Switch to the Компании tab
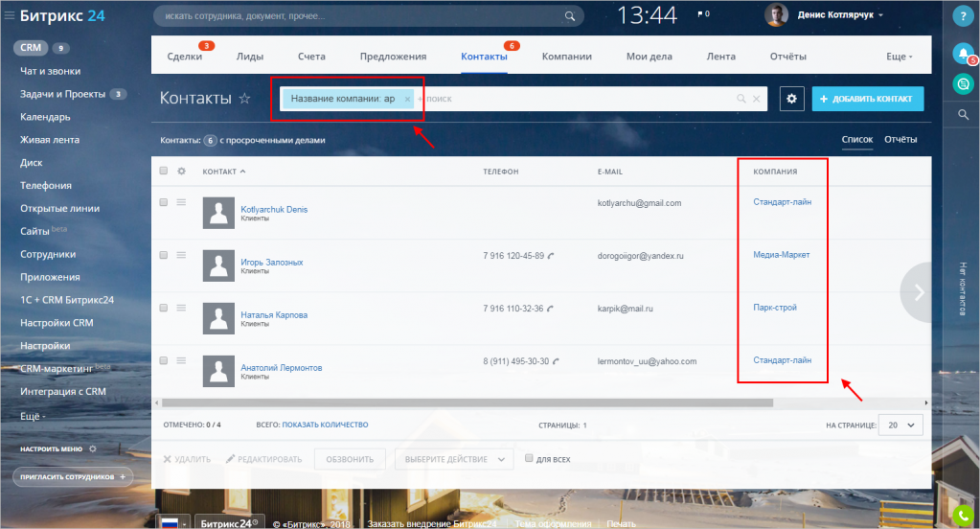 pyautogui.click(x=566, y=57)
